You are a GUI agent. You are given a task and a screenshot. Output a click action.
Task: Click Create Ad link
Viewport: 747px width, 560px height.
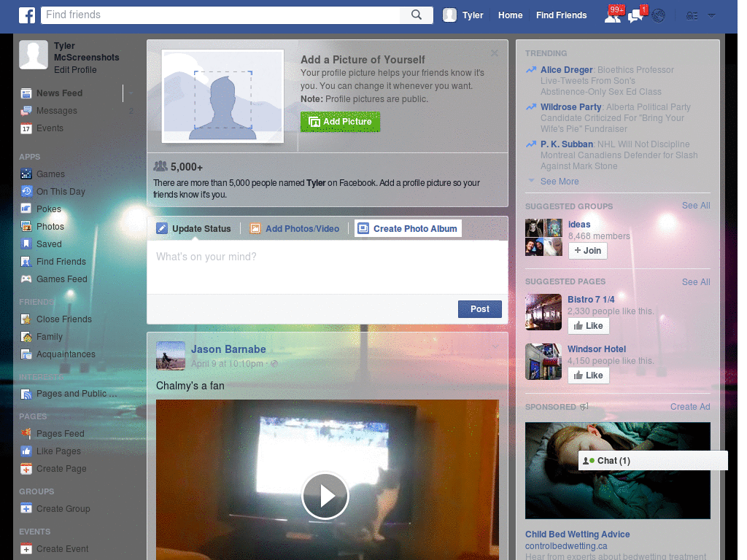(690, 407)
